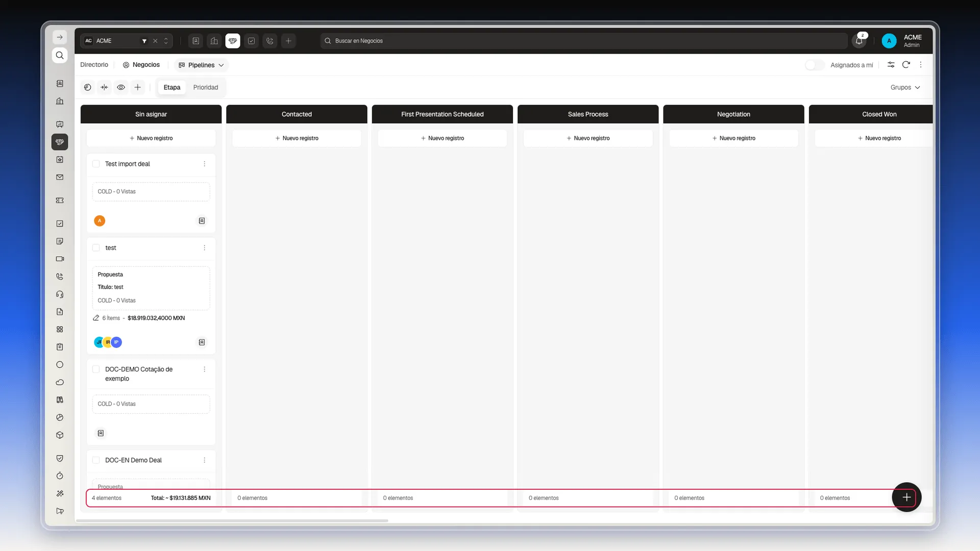Check the DOC-EN Demo Deal checkbox
Viewport: 980px width, 551px height.
96,460
